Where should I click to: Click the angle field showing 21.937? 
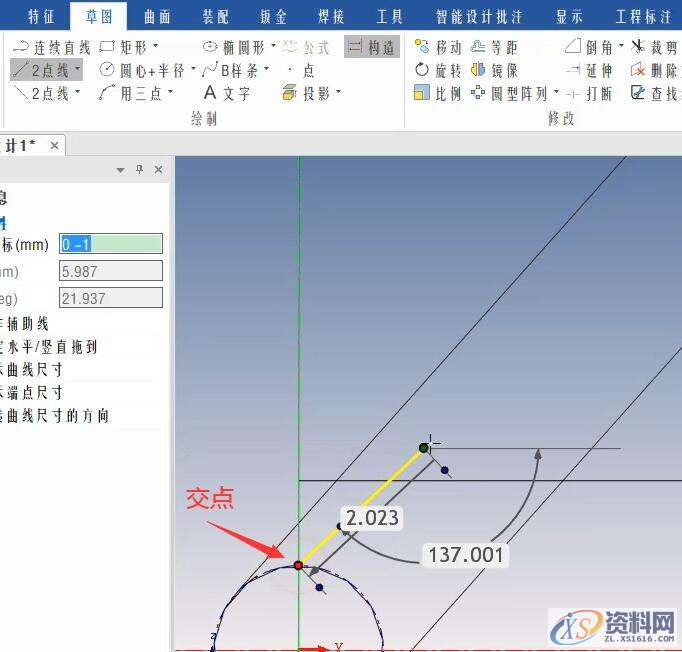pos(111,298)
